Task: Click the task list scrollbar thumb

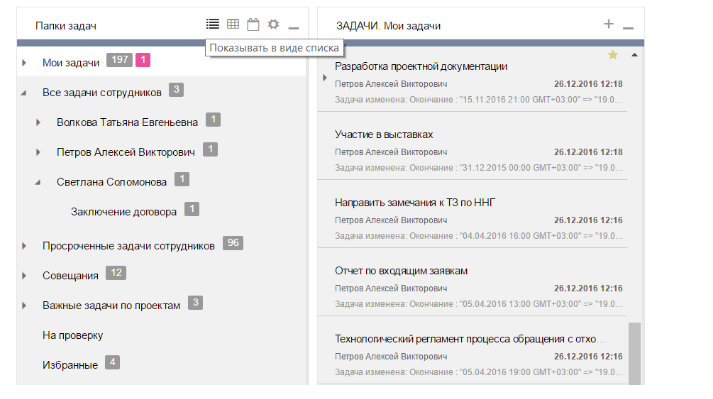Action: click(635, 354)
